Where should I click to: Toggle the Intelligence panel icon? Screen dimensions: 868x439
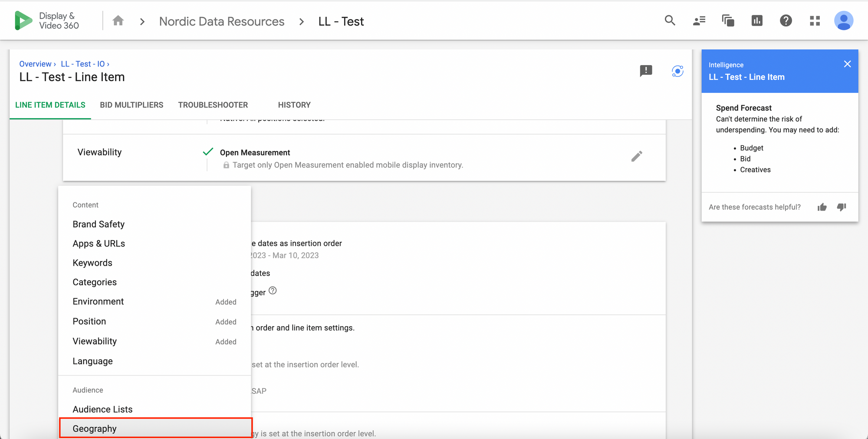click(x=677, y=71)
